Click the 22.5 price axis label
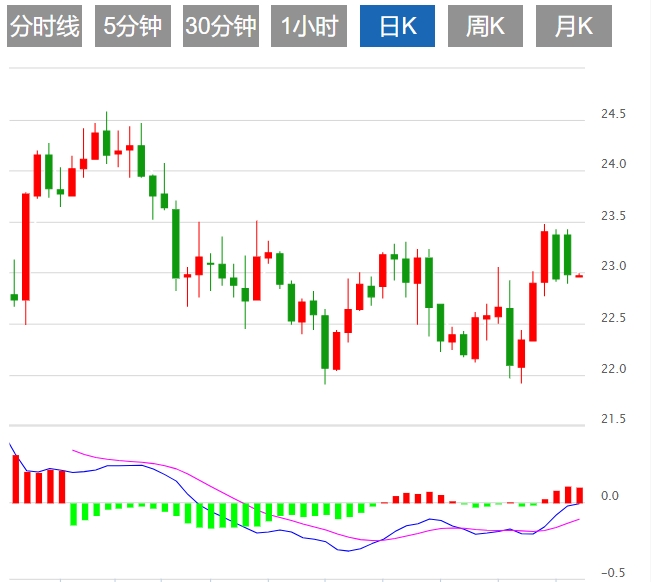This screenshot has height=582, width=651. pyautogui.click(x=613, y=318)
